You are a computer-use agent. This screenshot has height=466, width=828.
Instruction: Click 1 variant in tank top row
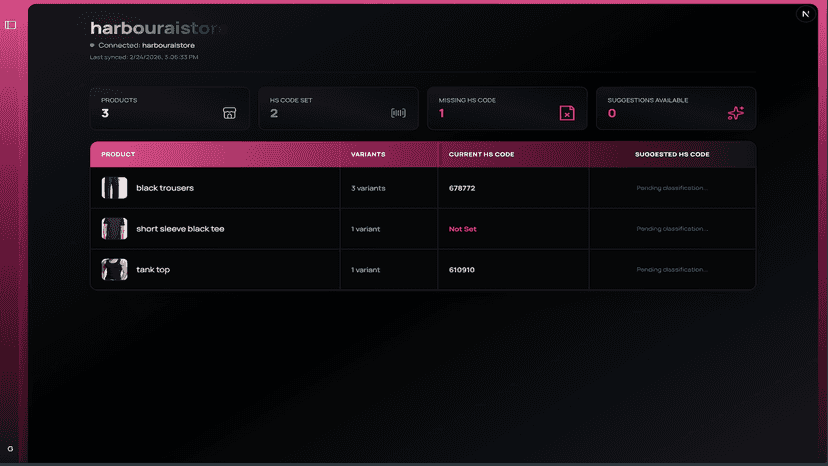click(365, 269)
